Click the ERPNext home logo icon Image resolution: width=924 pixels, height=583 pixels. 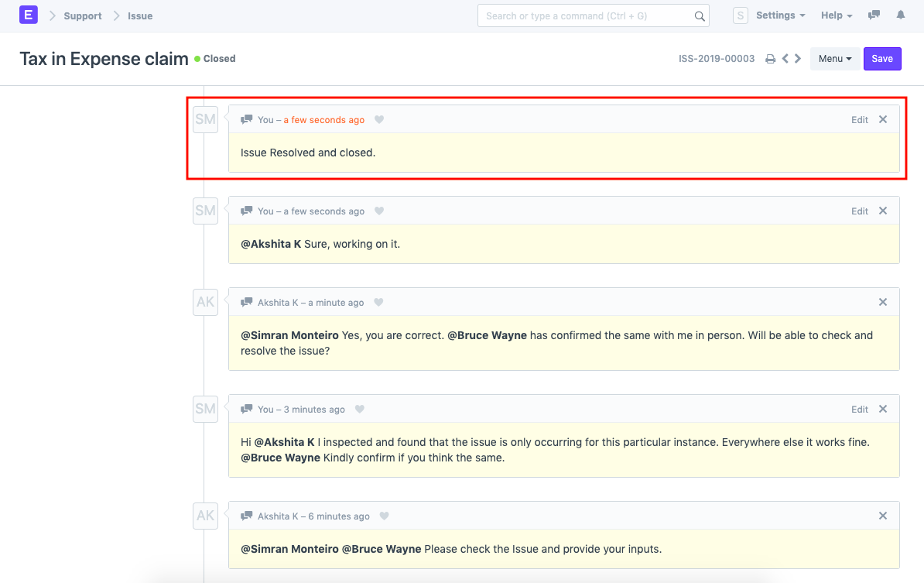29,15
